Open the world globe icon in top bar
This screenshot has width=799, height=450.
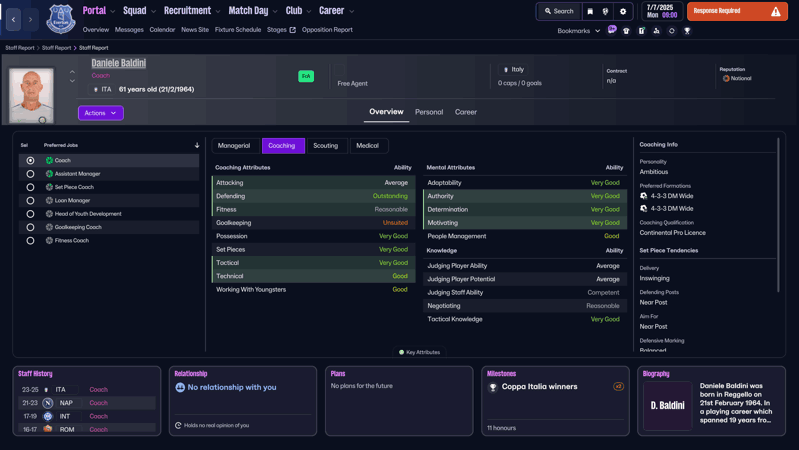click(605, 11)
